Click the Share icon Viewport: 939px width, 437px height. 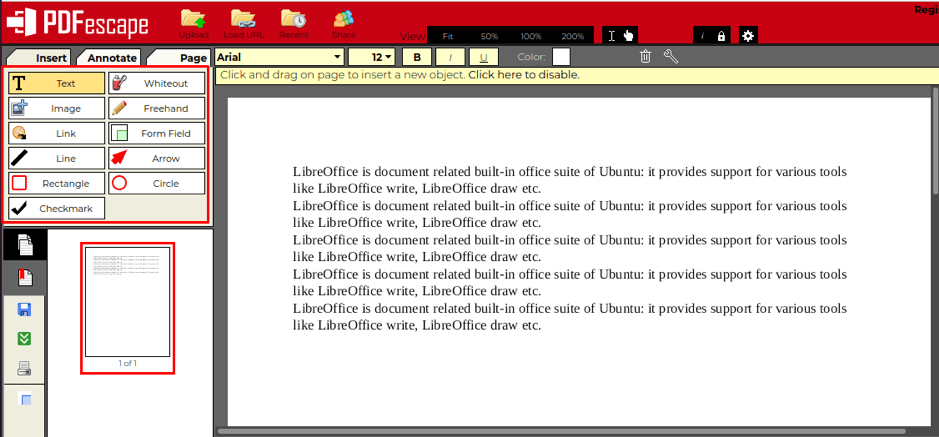click(344, 24)
